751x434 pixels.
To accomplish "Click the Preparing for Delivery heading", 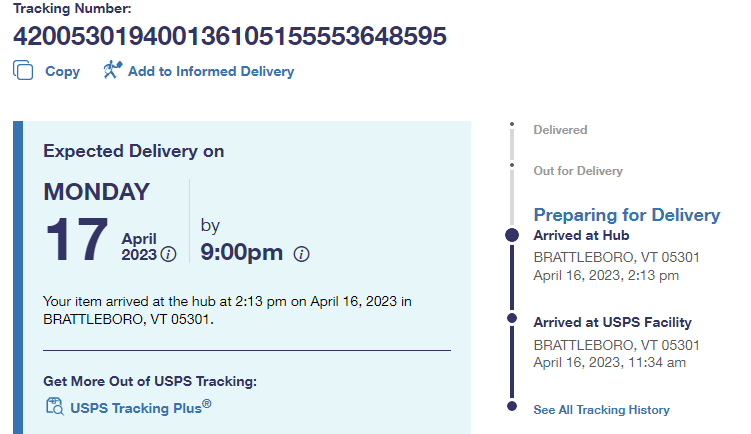I will [x=626, y=215].
